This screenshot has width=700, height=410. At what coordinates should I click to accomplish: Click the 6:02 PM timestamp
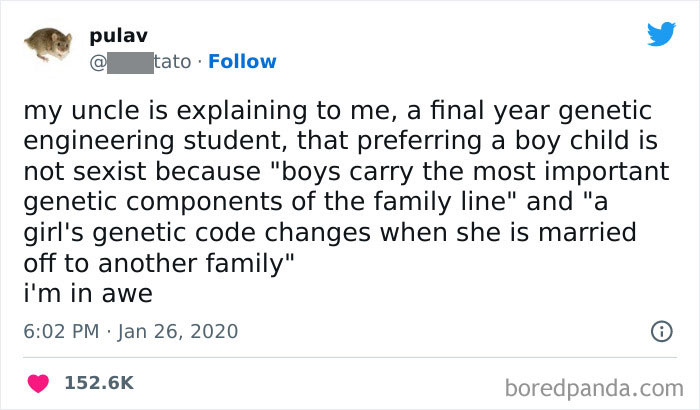point(59,332)
